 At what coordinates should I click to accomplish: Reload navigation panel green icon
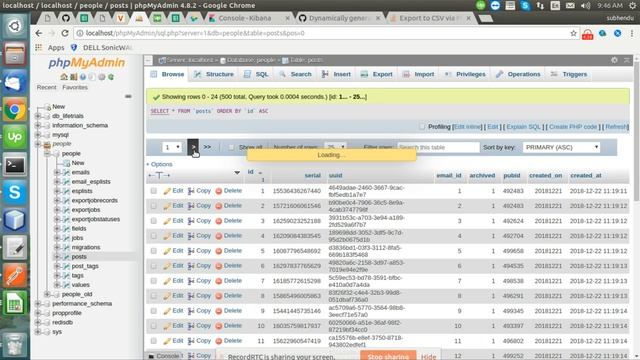(x=111, y=77)
